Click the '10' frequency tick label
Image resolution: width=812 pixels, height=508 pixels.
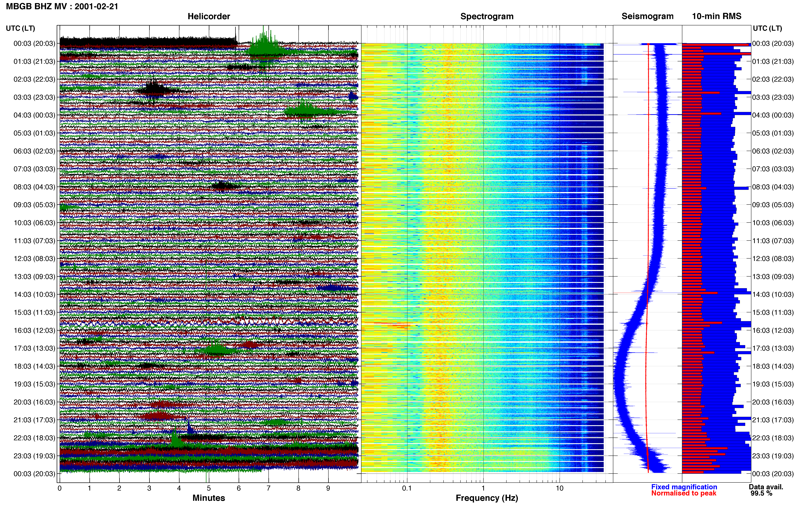tap(559, 488)
